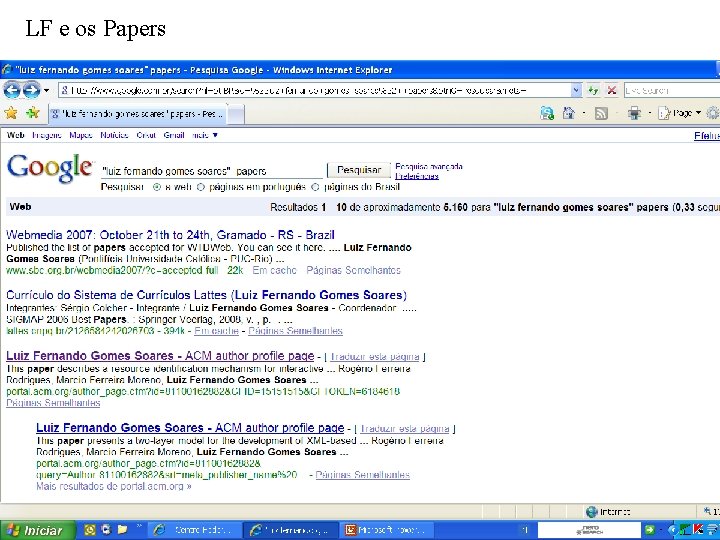Open the recent pages dropdown beside Forward
720x540 pixels.
point(46,90)
